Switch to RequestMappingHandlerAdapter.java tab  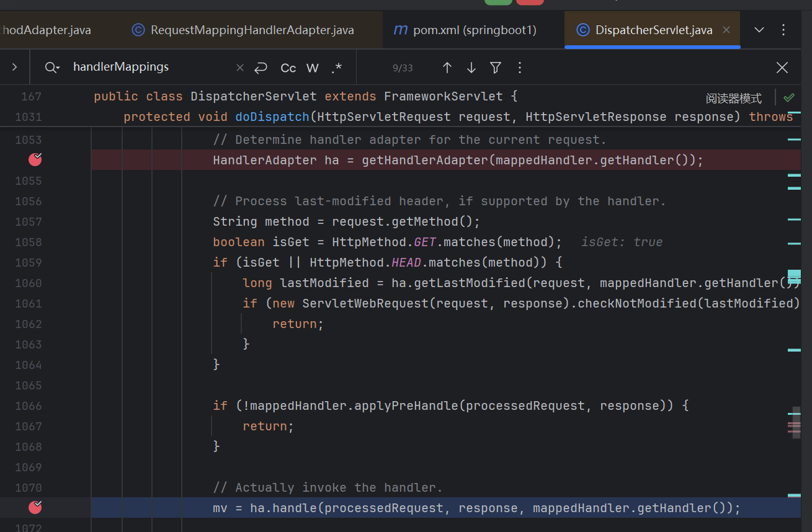click(x=243, y=30)
